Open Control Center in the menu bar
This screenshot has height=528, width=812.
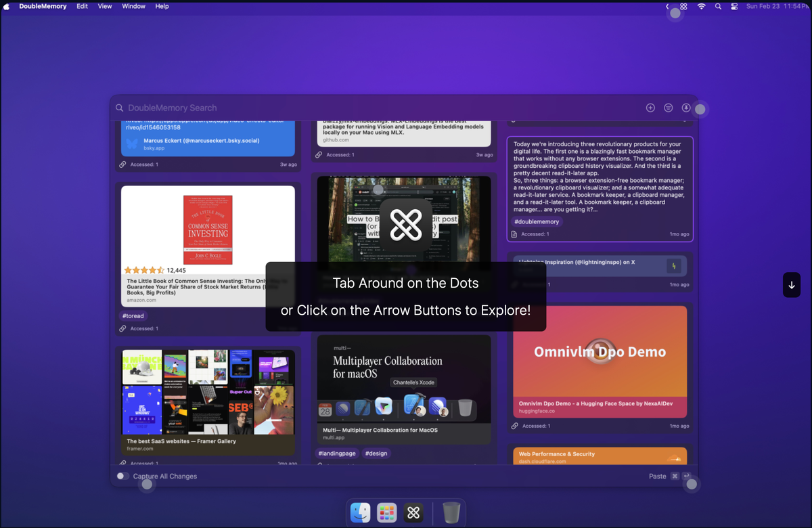click(x=735, y=6)
